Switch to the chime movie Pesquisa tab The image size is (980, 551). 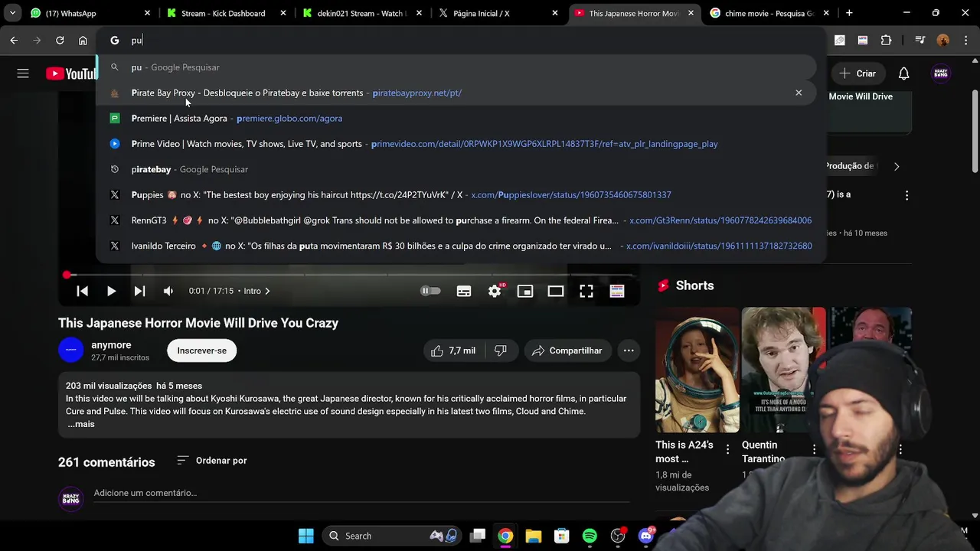(768, 13)
